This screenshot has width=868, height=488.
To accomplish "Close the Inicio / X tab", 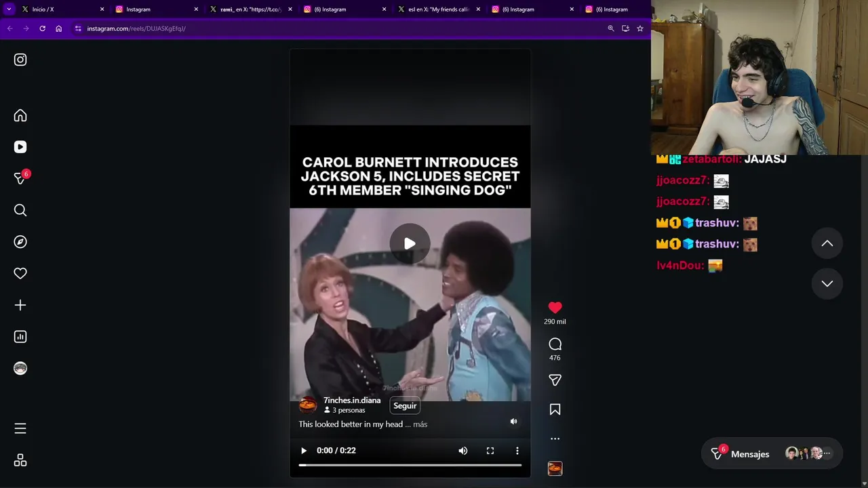I will click(x=102, y=9).
